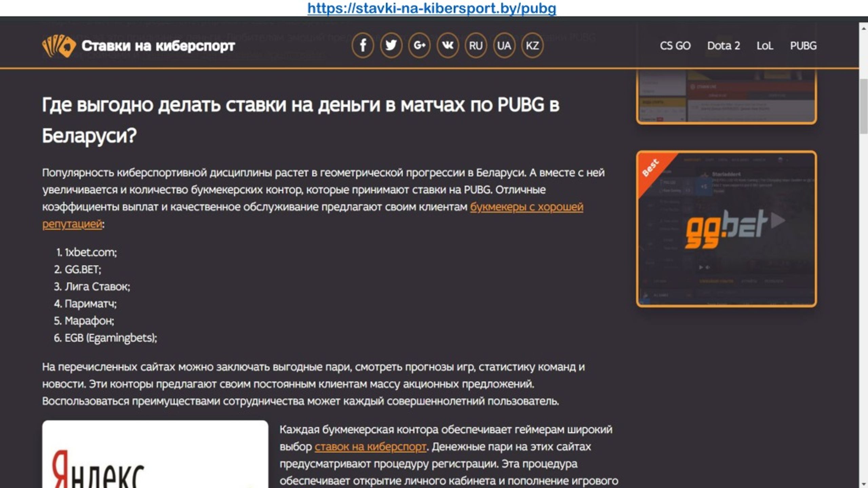Open the Dota 2 menu item
The height and width of the screenshot is (488, 868).
[724, 46]
